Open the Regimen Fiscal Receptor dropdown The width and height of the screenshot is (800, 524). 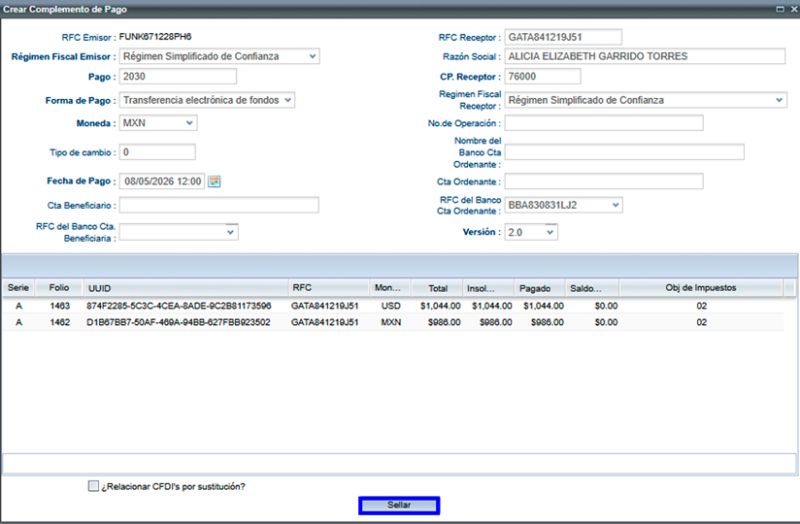pos(779,100)
